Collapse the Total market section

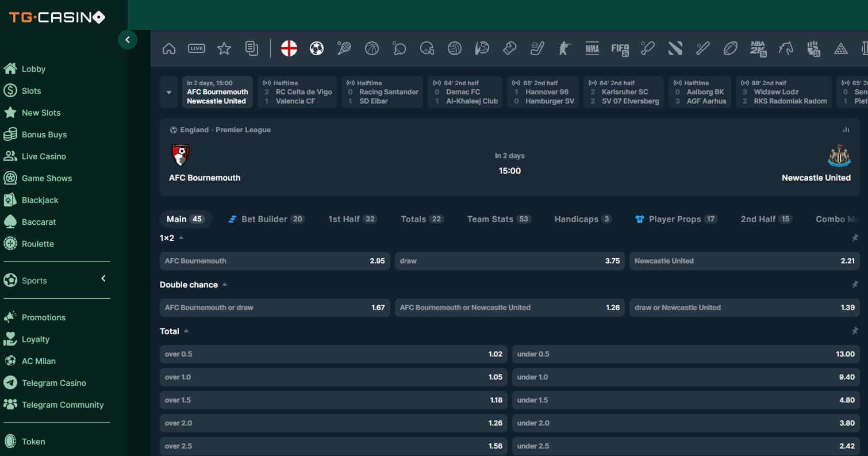(186, 331)
